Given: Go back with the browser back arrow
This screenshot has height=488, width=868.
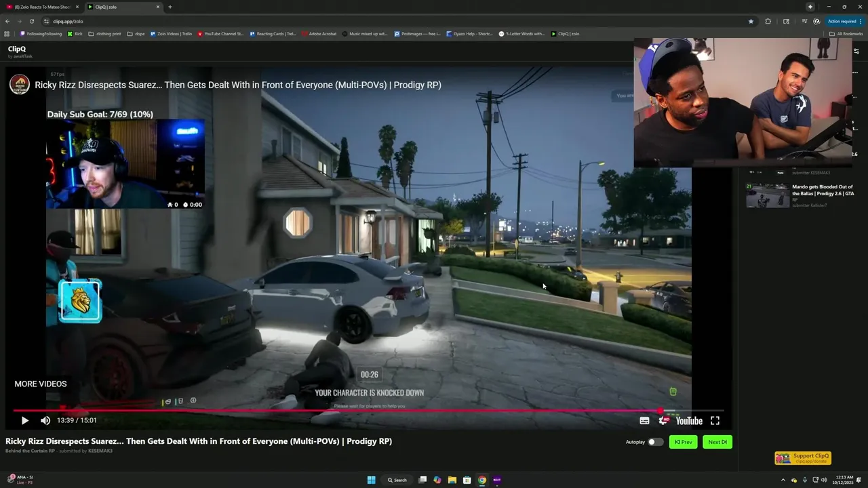Looking at the screenshot, I should 7,21.
